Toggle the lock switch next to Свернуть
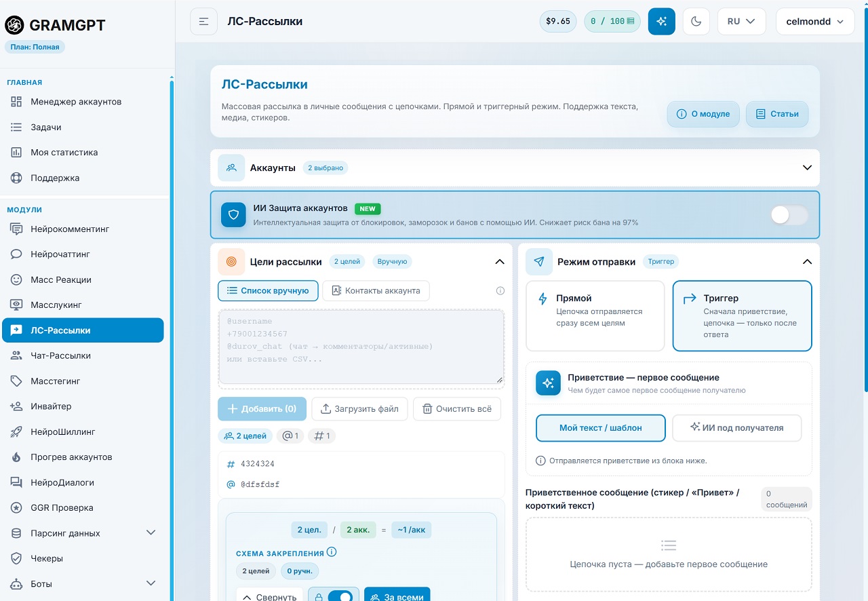 point(340,598)
